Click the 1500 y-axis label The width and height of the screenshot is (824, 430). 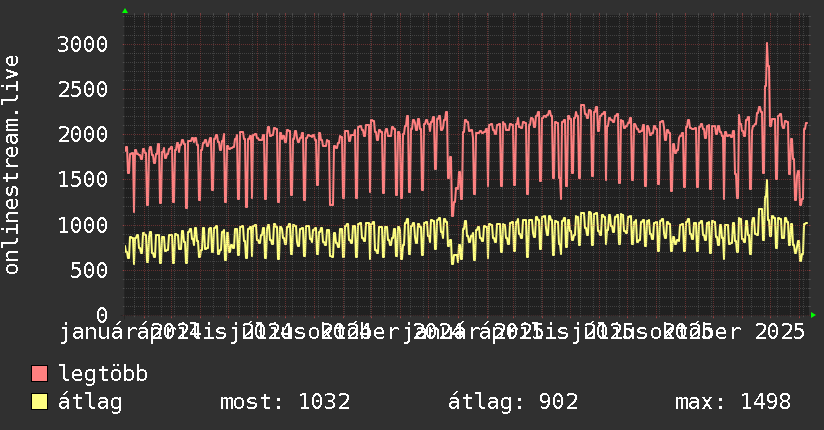point(82,179)
